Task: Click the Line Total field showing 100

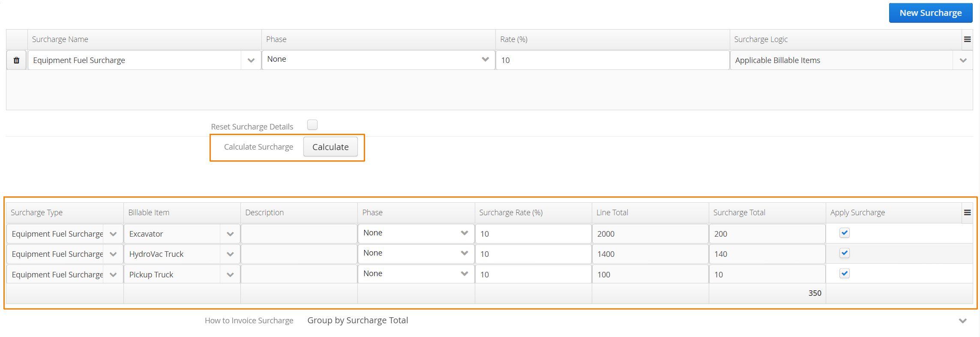Action: click(x=650, y=274)
